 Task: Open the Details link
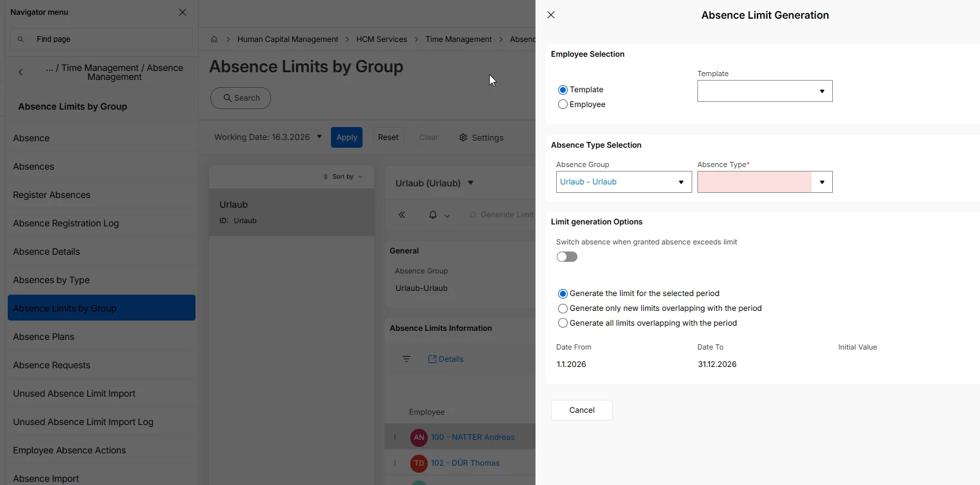(x=446, y=359)
